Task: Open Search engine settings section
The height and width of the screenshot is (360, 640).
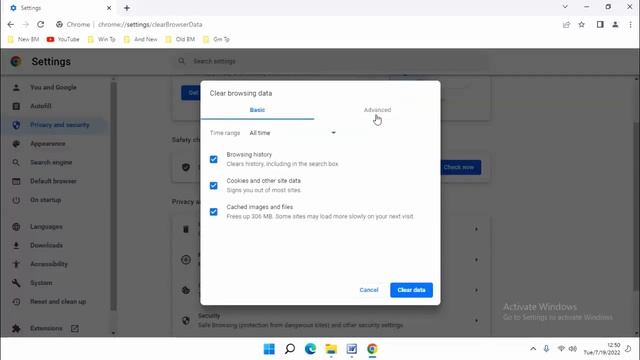Action: point(51,162)
